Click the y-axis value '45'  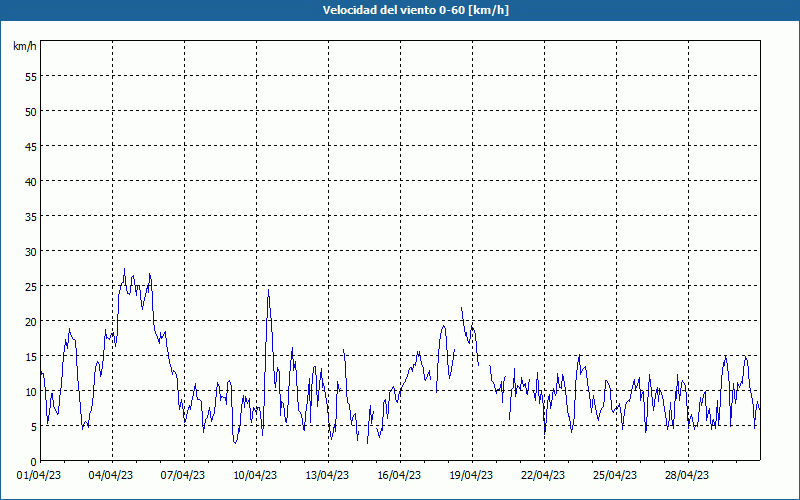(x=31, y=146)
